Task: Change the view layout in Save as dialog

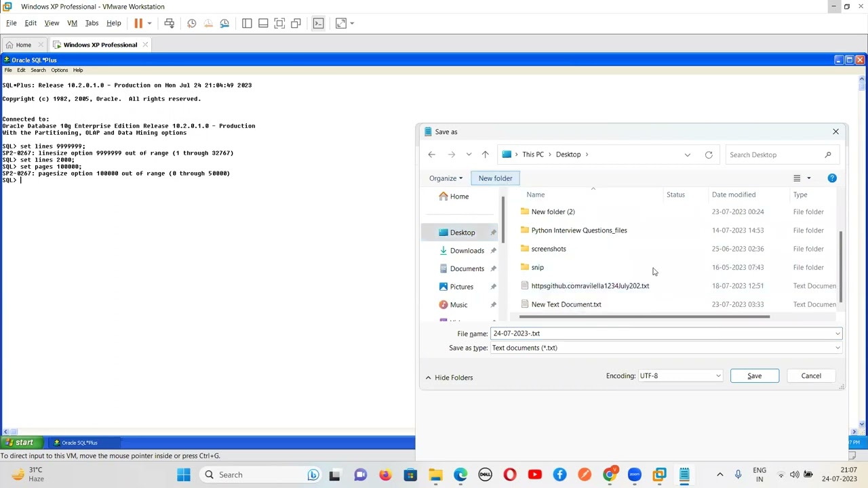Action: click(x=797, y=178)
